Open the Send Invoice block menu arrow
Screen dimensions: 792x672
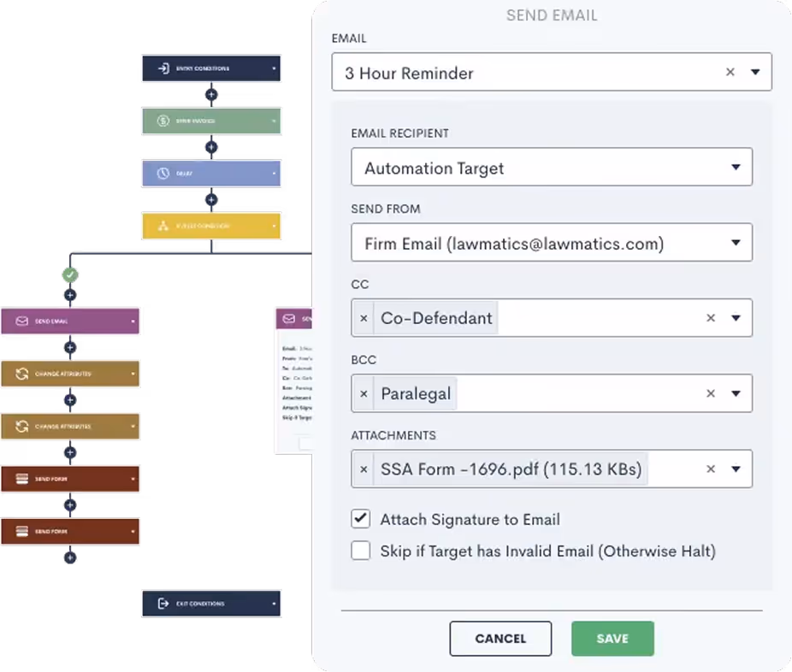(x=274, y=121)
